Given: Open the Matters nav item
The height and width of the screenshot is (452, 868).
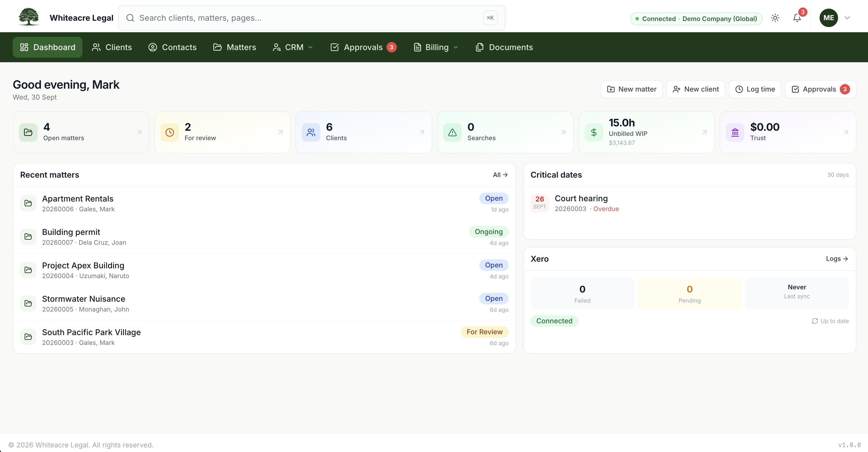Looking at the screenshot, I should (235, 47).
